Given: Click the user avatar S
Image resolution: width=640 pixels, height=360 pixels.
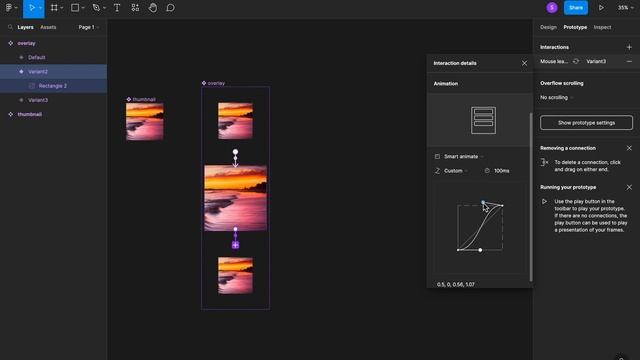Looking at the screenshot, I should [552, 8].
